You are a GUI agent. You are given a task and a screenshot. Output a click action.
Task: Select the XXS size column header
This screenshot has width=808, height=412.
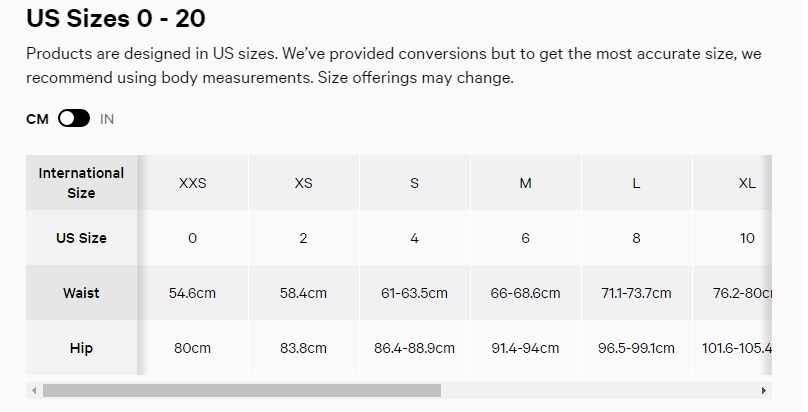(x=192, y=183)
